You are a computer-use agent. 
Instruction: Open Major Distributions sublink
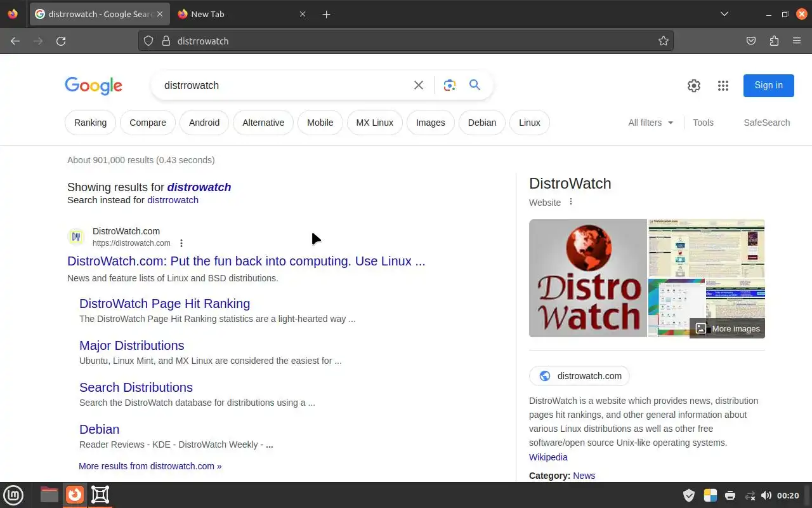pos(132,345)
